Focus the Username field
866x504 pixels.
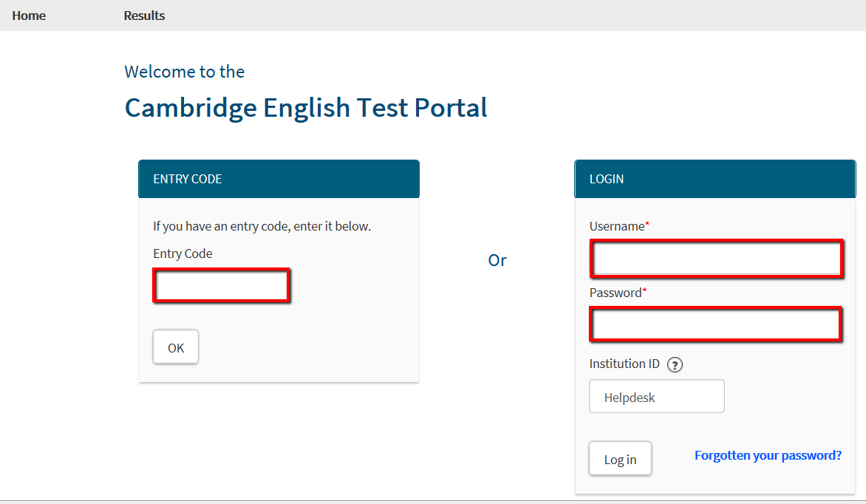coord(716,259)
